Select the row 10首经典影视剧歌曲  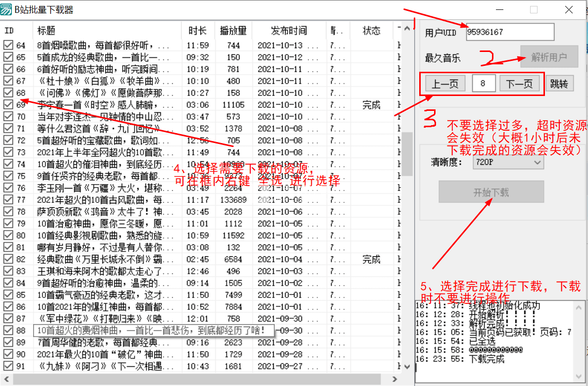200,236
